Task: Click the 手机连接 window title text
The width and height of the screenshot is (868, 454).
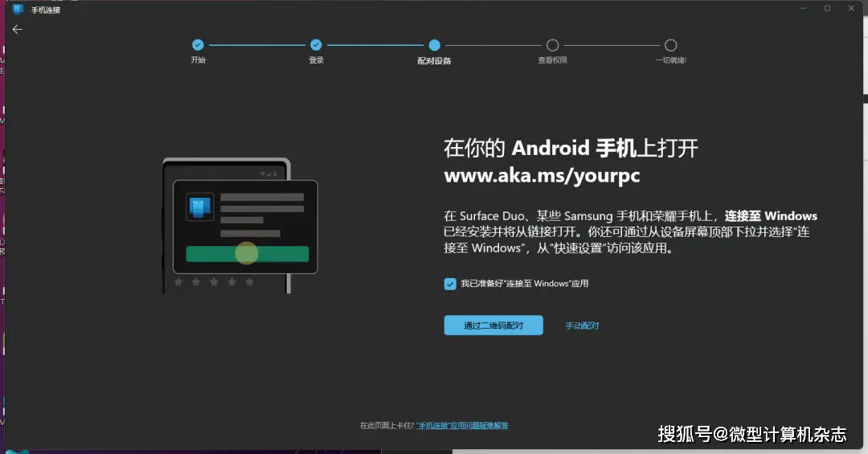Action: [46, 10]
